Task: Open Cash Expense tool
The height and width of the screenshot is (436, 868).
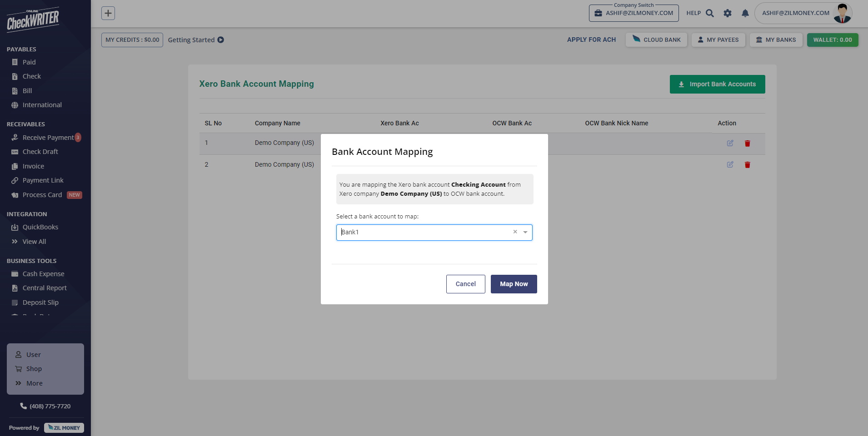Action: (43, 274)
